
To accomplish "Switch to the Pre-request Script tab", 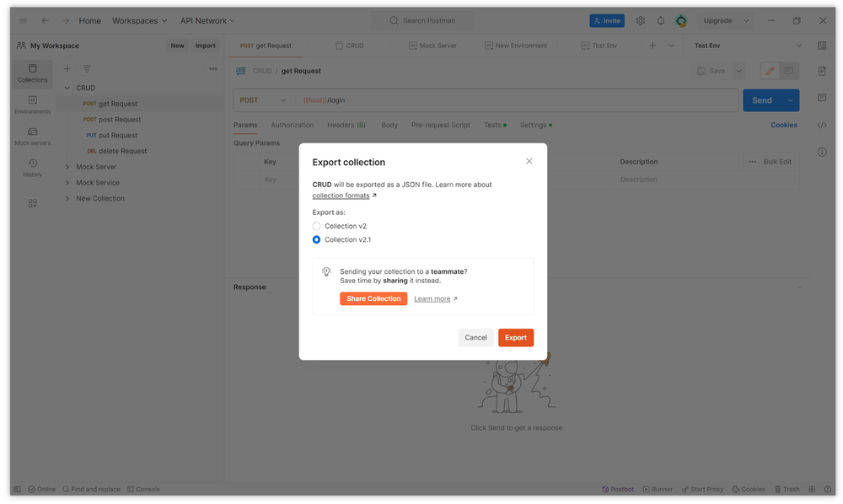I will tap(440, 125).
